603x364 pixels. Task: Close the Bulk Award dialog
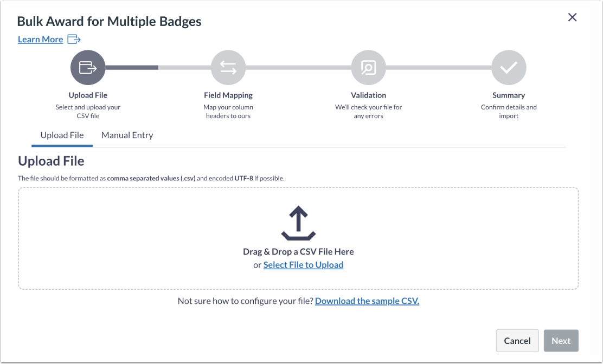(572, 17)
